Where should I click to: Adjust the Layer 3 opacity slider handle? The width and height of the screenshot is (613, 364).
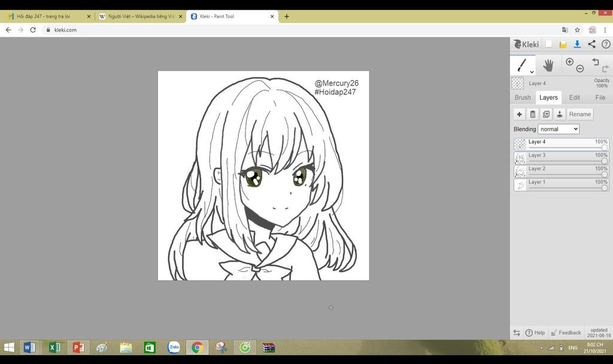[605, 161]
